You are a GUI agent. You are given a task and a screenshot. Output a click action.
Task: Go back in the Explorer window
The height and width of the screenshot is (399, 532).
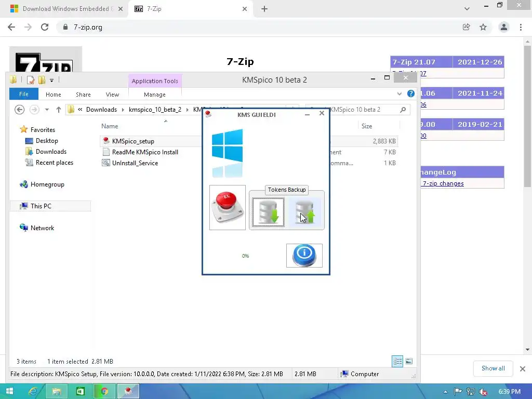[19, 110]
